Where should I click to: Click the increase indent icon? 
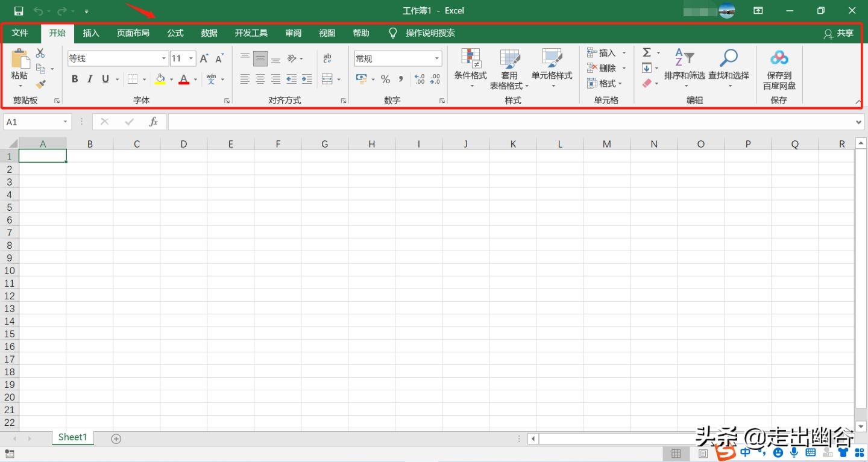307,79
